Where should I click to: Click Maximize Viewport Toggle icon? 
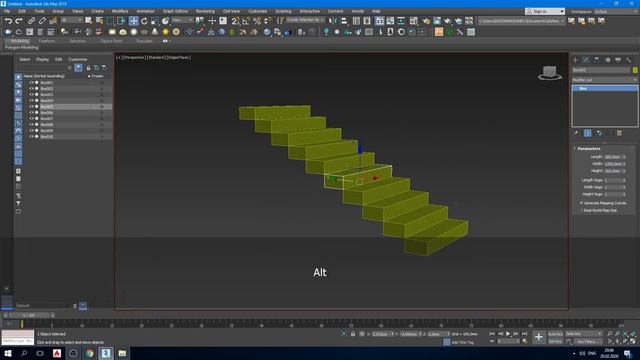pyautogui.click(x=633, y=341)
